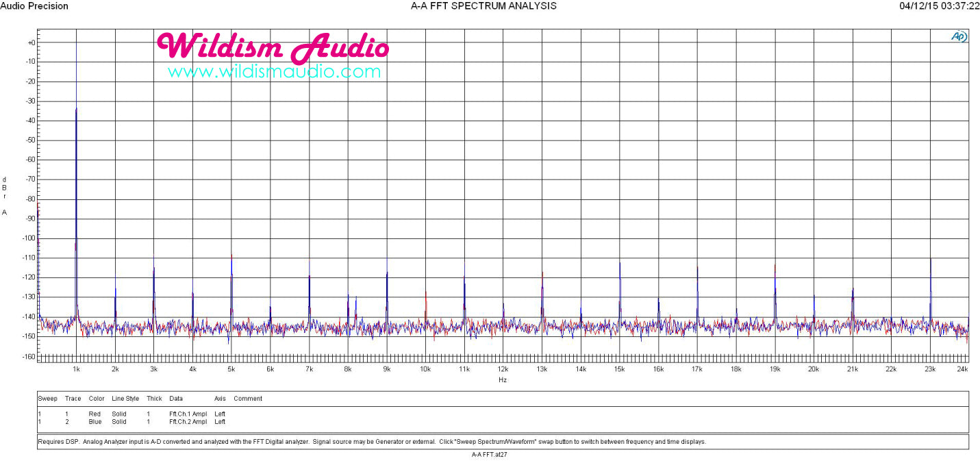980x461 pixels.
Task: Click the Fft.Ch.2 Ampl data cell
Action: point(188,422)
